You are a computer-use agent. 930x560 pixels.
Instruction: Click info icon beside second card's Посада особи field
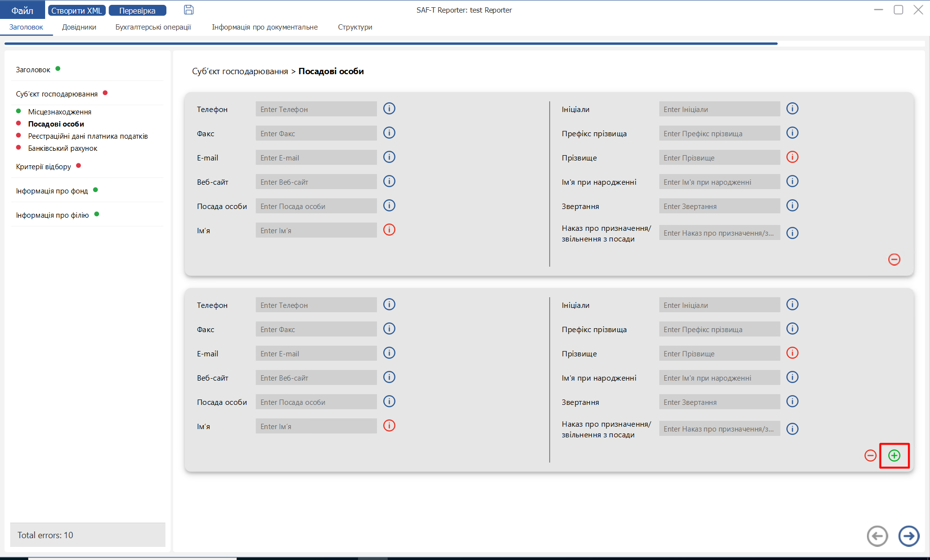pos(389,401)
